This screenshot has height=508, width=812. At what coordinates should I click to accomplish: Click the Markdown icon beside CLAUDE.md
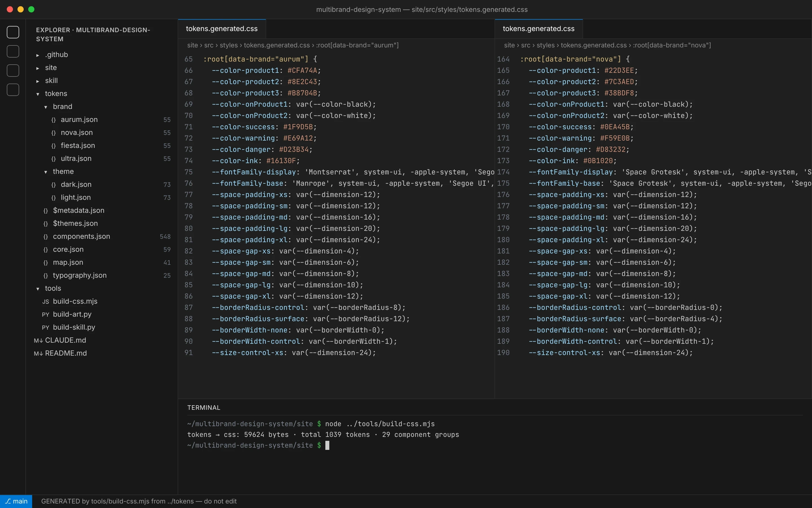tap(38, 341)
